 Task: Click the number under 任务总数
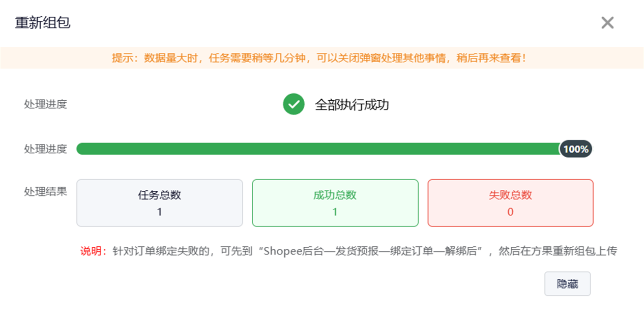pos(159,212)
